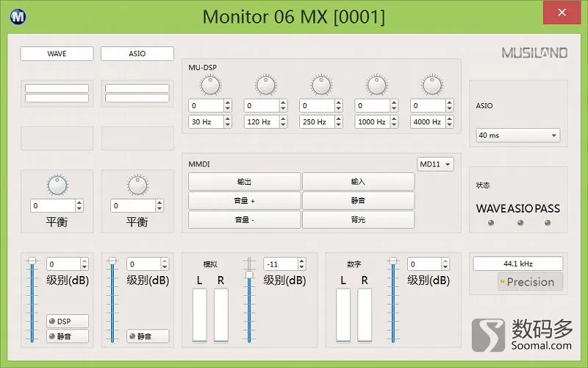The height and width of the screenshot is (368, 588).
Task: Click the ASIO channel 平衡 balance knob
Action: tap(137, 185)
